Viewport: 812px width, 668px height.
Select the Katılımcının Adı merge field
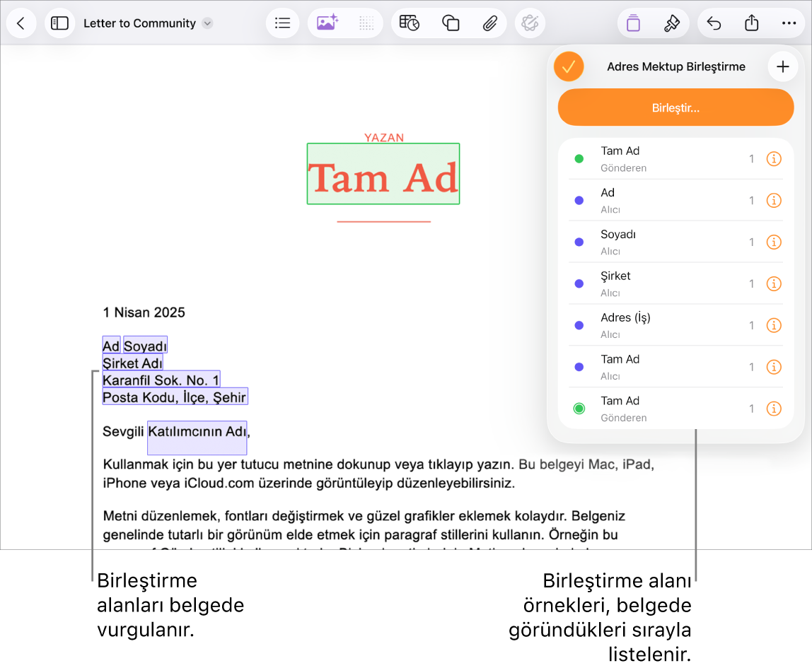(x=197, y=438)
